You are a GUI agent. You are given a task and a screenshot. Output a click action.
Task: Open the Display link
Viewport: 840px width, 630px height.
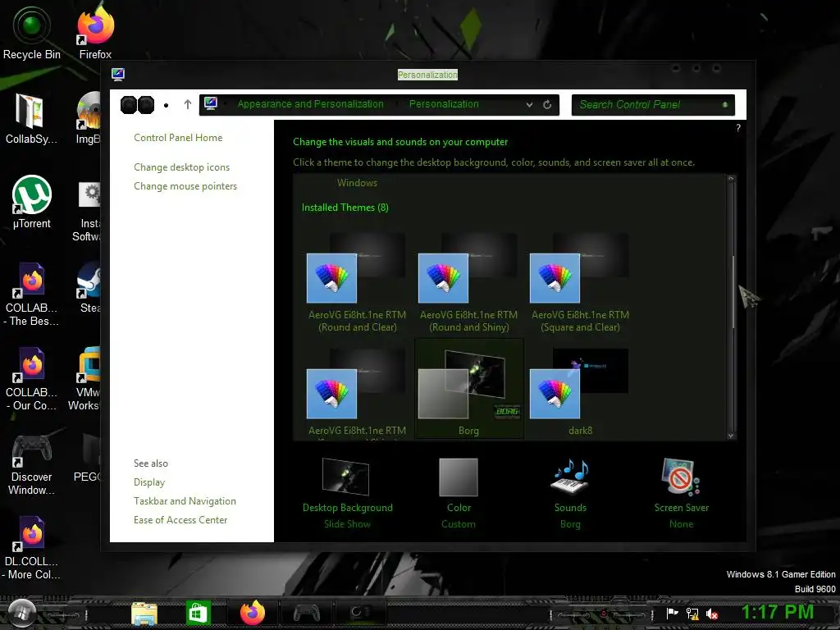(149, 482)
